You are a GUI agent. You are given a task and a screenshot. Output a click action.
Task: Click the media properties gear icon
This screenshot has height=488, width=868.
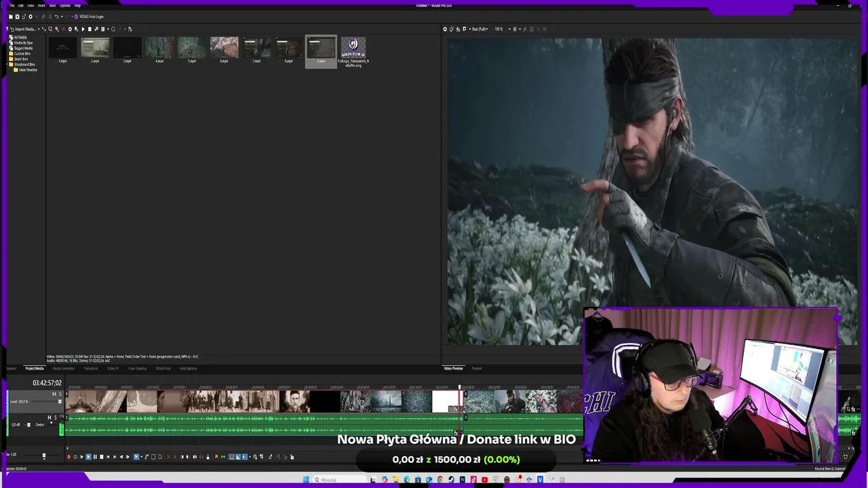pyautogui.click(x=70, y=29)
